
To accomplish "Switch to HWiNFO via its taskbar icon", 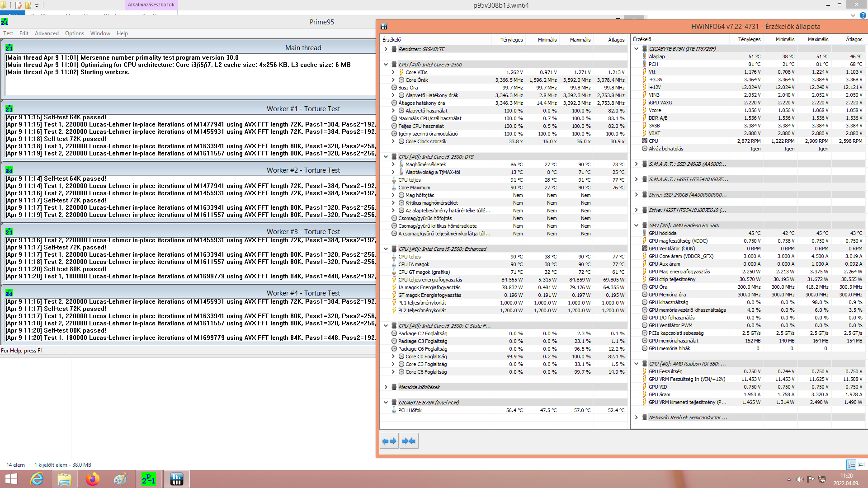I will click(x=176, y=479).
